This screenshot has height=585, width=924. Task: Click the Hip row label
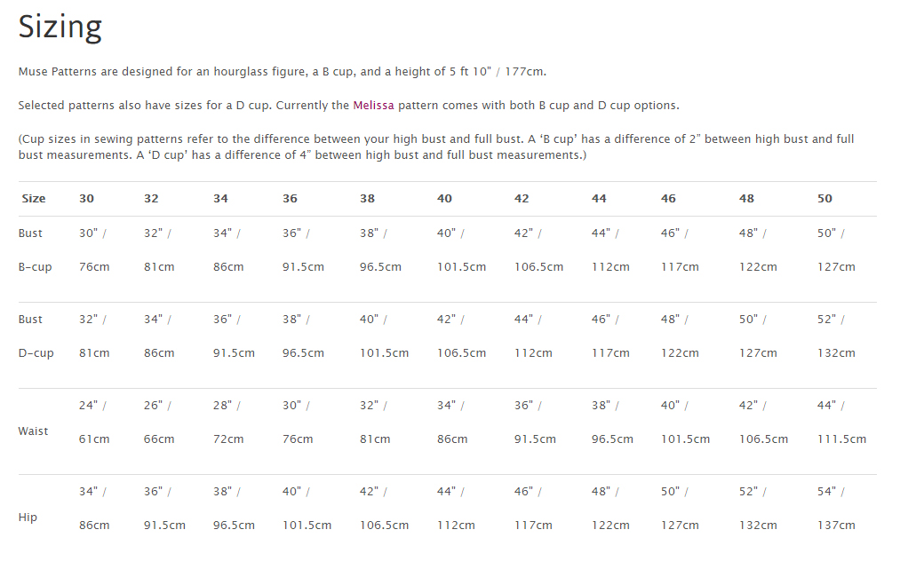(x=28, y=518)
